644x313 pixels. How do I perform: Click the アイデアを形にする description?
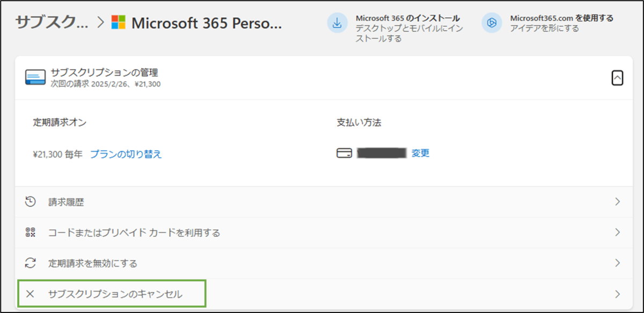tap(545, 28)
